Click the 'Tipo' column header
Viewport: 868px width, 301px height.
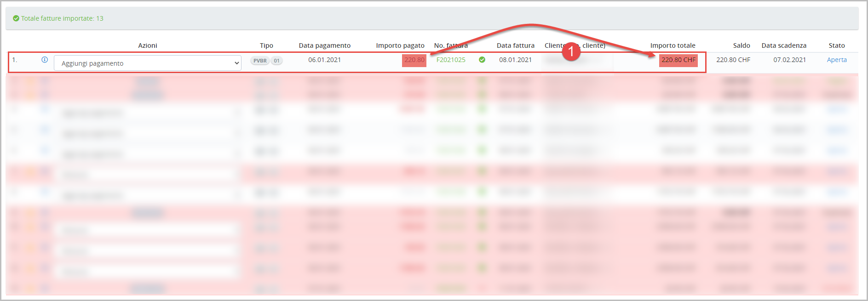(x=266, y=45)
